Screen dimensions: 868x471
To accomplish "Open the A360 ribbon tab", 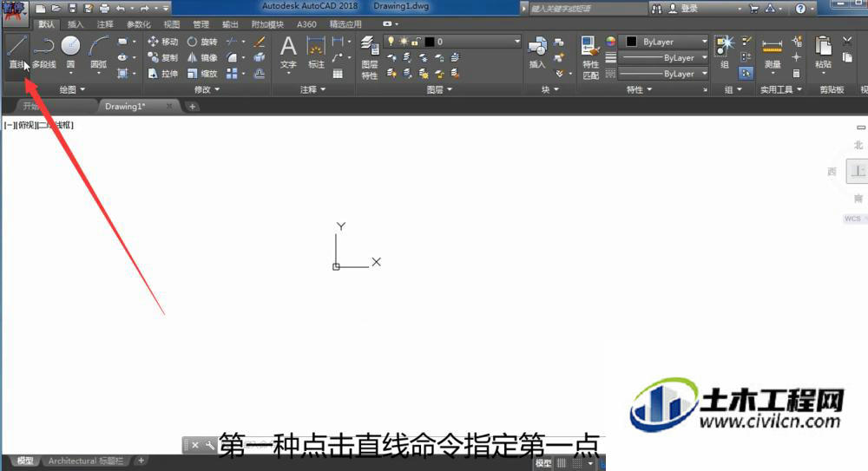I will pos(306,24).
